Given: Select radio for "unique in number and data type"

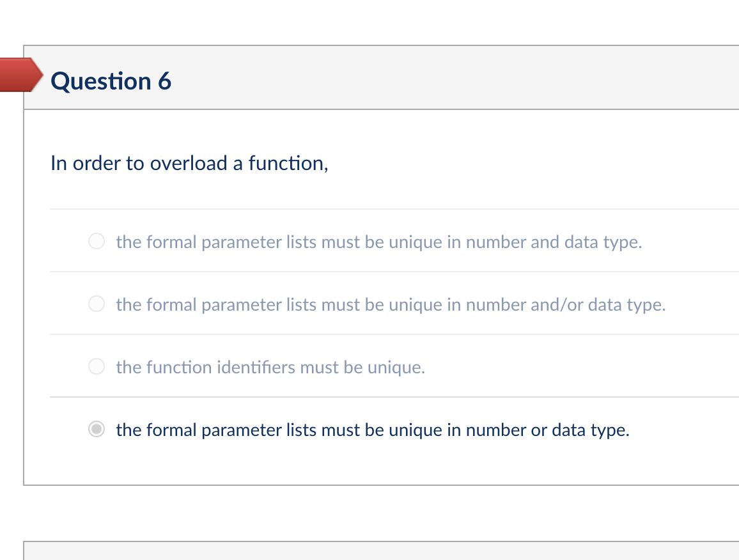Looking at the screenshot, I should pos(97,242).
